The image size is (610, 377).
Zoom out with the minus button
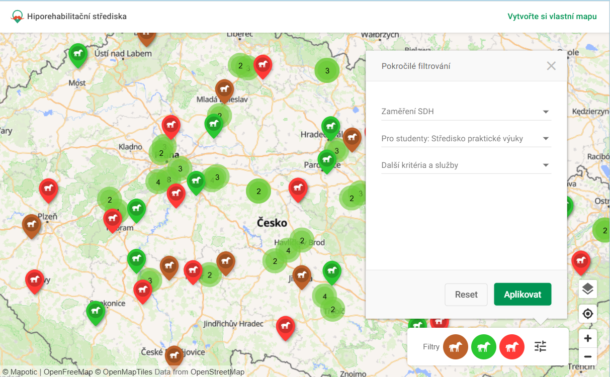587,356
